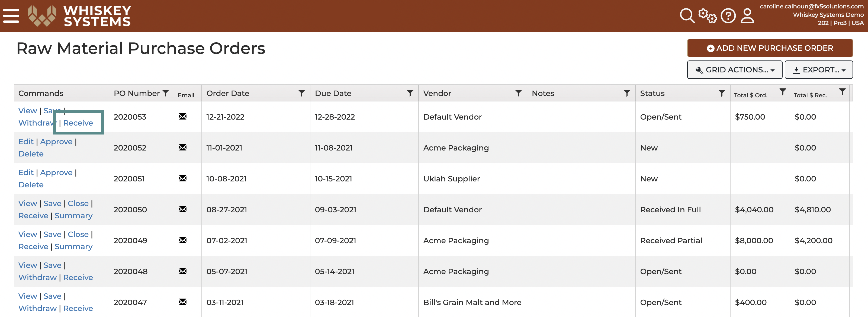Click email envelope icon for PO 2020053

[x=183, y=117]
